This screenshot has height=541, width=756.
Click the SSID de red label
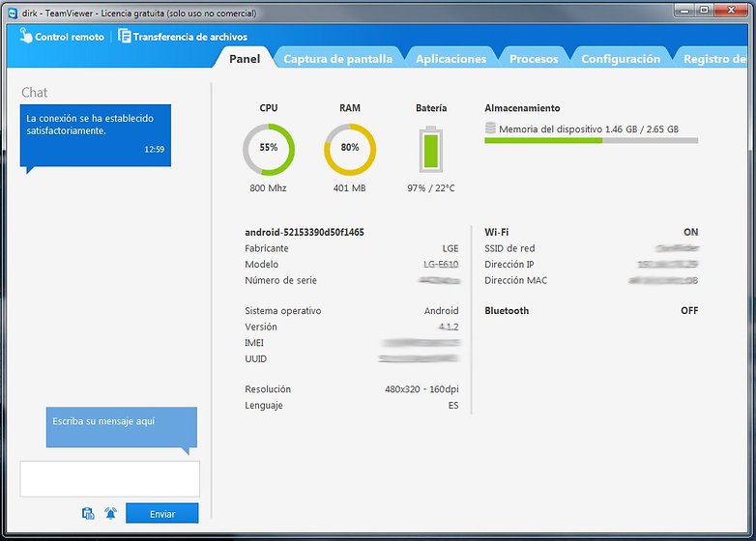(509, 248)
